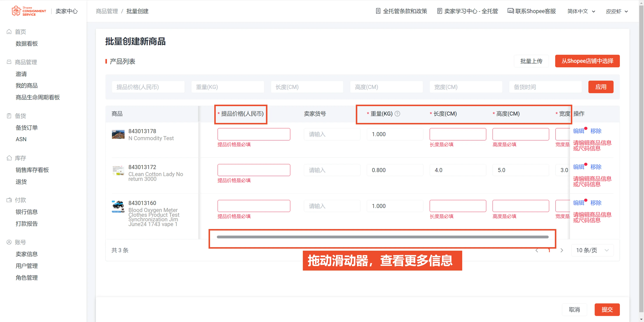Image resolution: width=644 pixels, height=322 pixels.
Task: Select the 备货 section icon in sidebar
Action: point(9,116)
